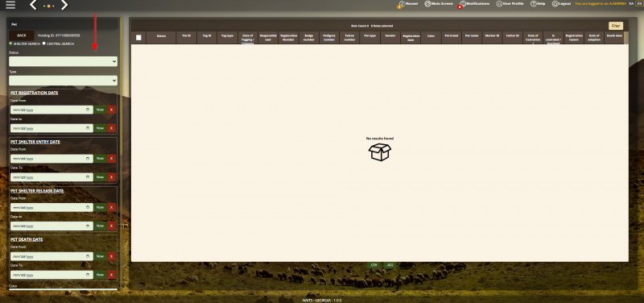Set Pet Death Date from to Now
Screen dimensions: 644x303
click(100, 256)
